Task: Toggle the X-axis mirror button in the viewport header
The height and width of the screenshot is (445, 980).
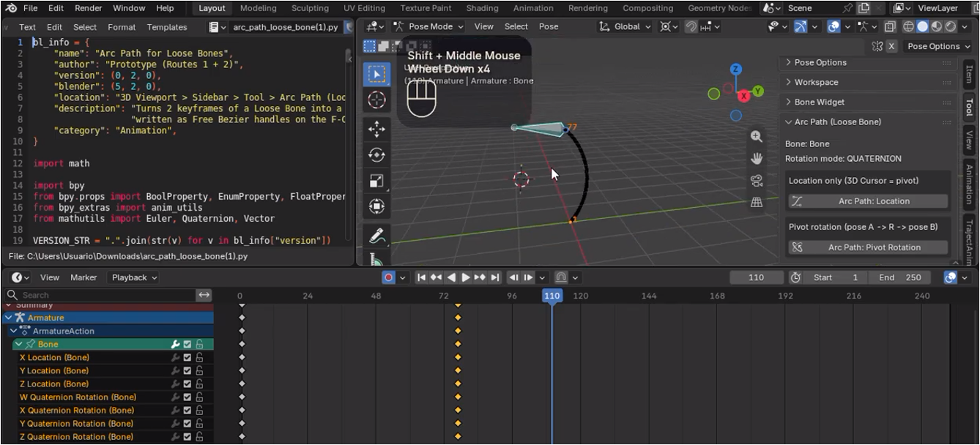Action: tap(891, 46)
